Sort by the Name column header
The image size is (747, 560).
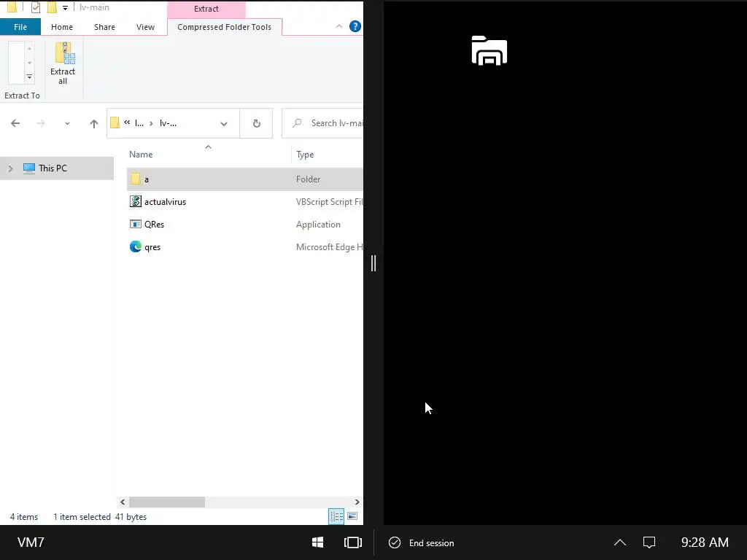[x=141, y=155]
